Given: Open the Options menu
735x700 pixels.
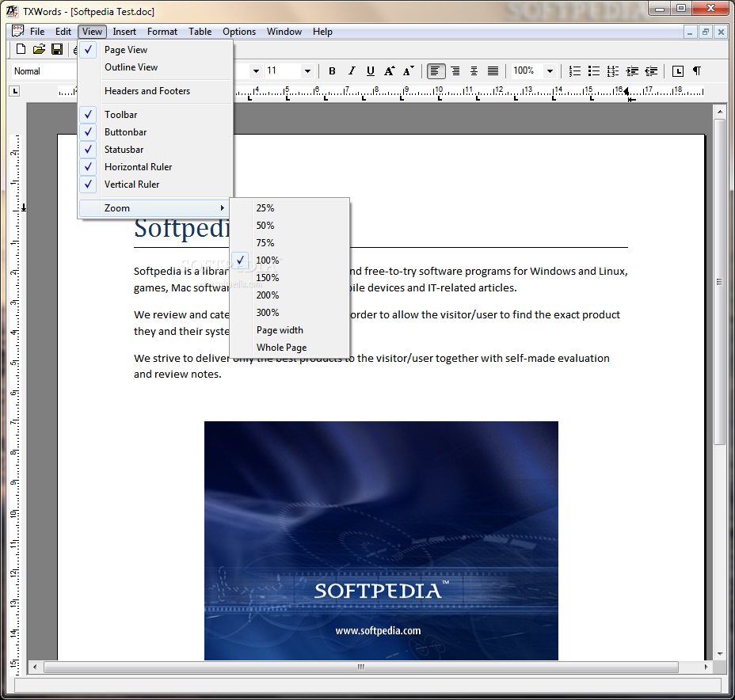Looking at the screenshot, I should pos(239,32).
